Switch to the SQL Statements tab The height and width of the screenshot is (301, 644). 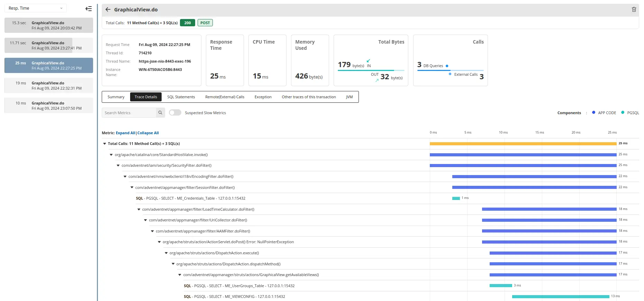click(181, 97)
